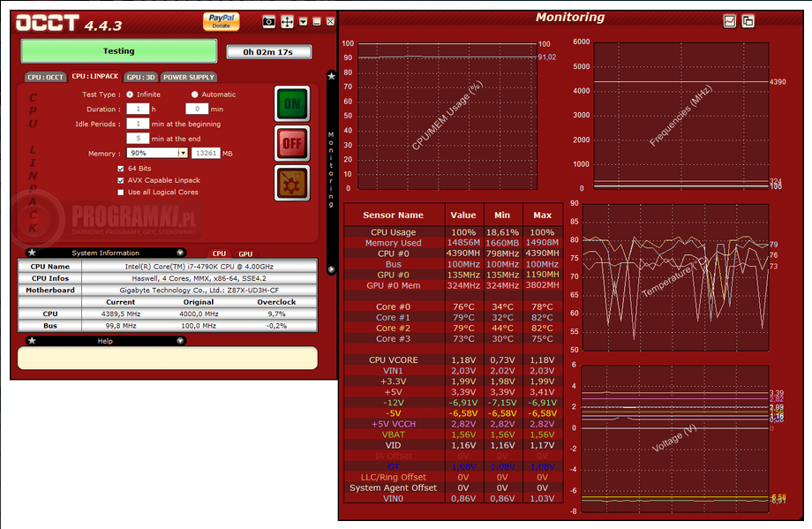Switch to the CPU : OCCT tab
812x529 pixels.
[x=46, y=77]
